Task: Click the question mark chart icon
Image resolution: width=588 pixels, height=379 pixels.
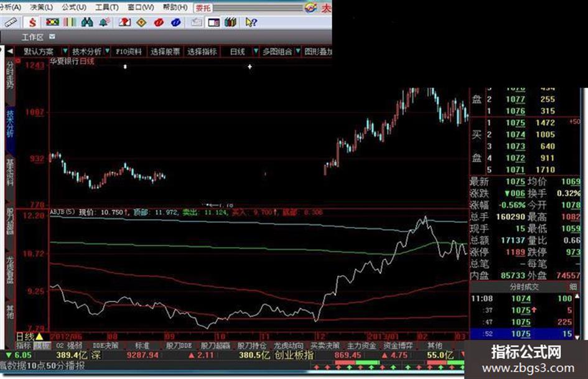Action: pyautogui.click(x=124, y=22)
